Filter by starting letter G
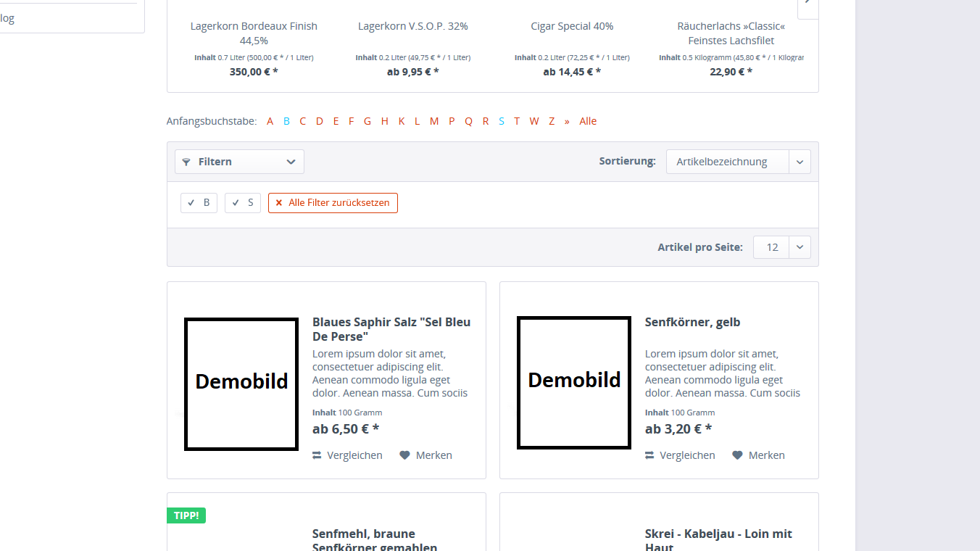980x551 pixels. coord(367,121)
